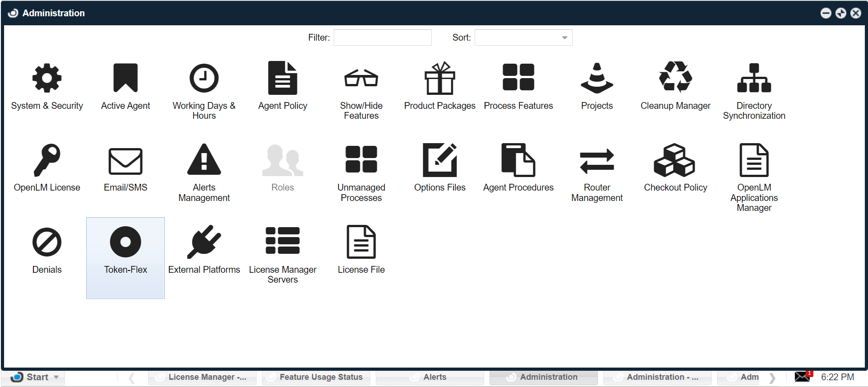The image size is (868, 387).
Task: Open the Token-Flex administration icon
Action: [x=126, y=242]
